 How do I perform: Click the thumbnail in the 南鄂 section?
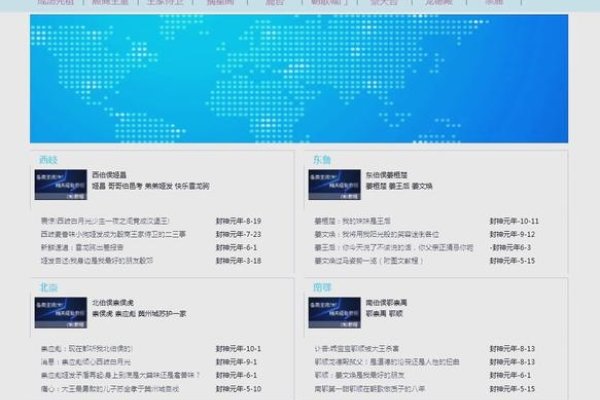coord(334,312)
